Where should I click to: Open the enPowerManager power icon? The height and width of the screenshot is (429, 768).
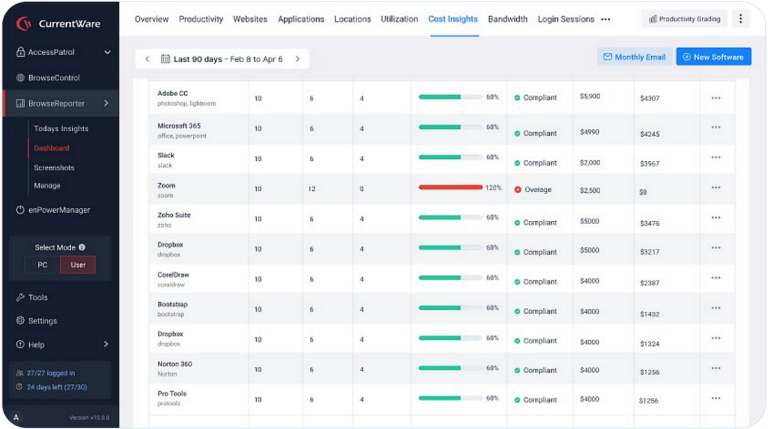[x=20, y=210]
